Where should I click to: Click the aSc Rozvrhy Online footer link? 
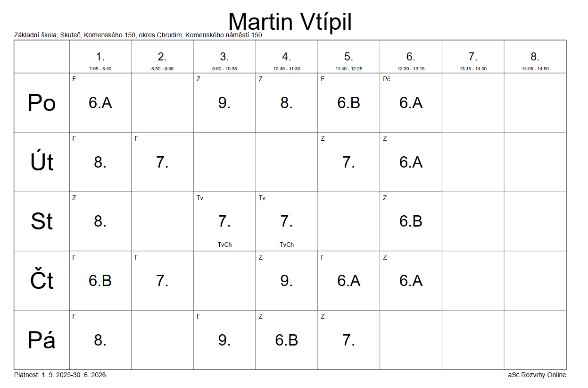coord(537,375)
